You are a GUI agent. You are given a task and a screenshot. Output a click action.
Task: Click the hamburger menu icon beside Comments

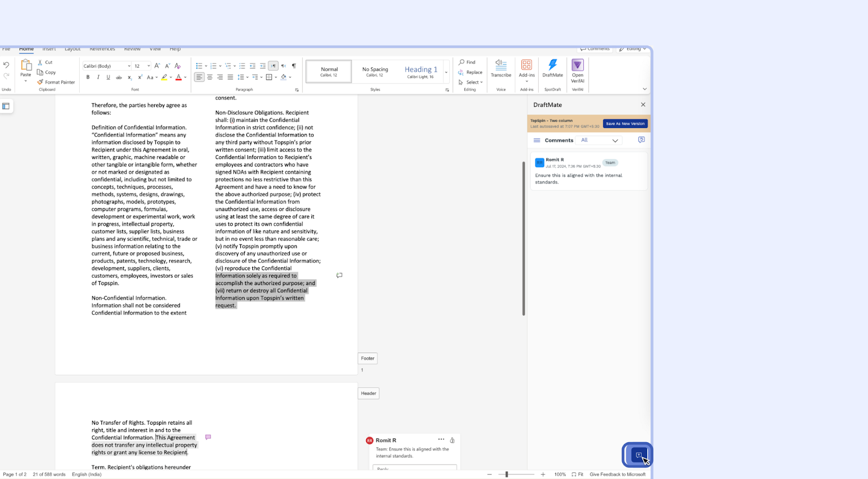click(x=537, y=140)
